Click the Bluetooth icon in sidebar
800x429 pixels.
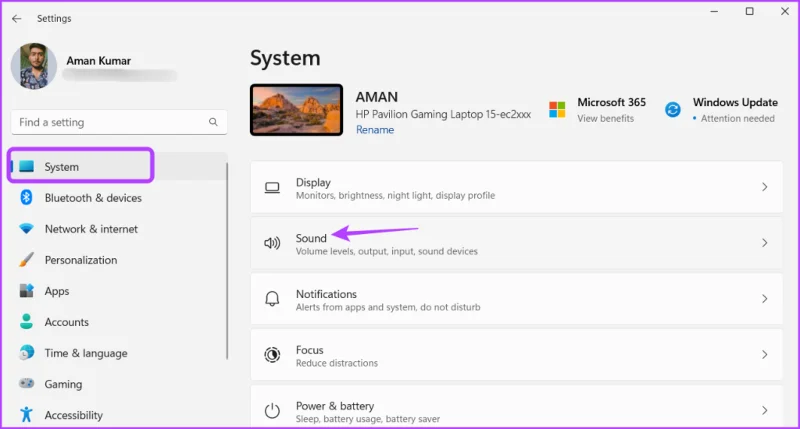click(26, 197)
